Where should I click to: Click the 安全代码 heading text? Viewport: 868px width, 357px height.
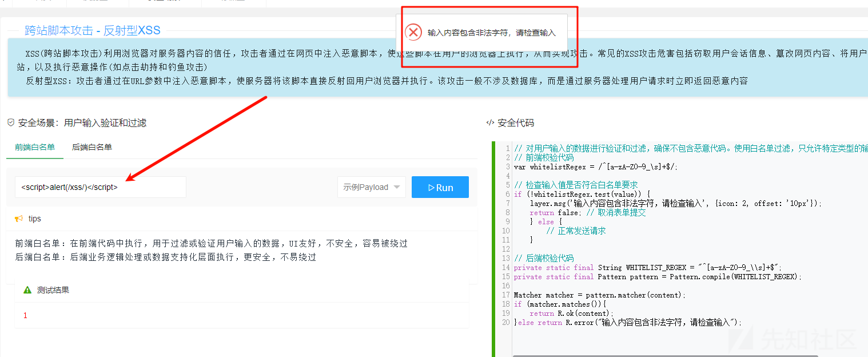point(516,122)
